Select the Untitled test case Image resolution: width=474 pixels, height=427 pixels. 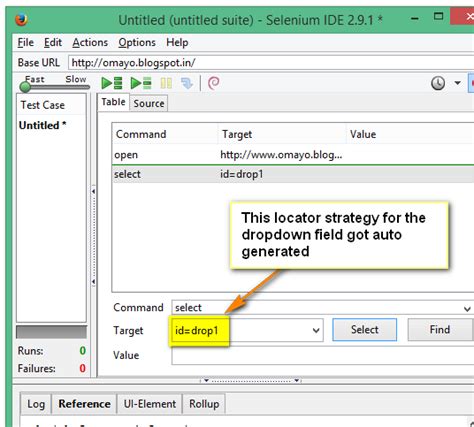tap(42, 125)
